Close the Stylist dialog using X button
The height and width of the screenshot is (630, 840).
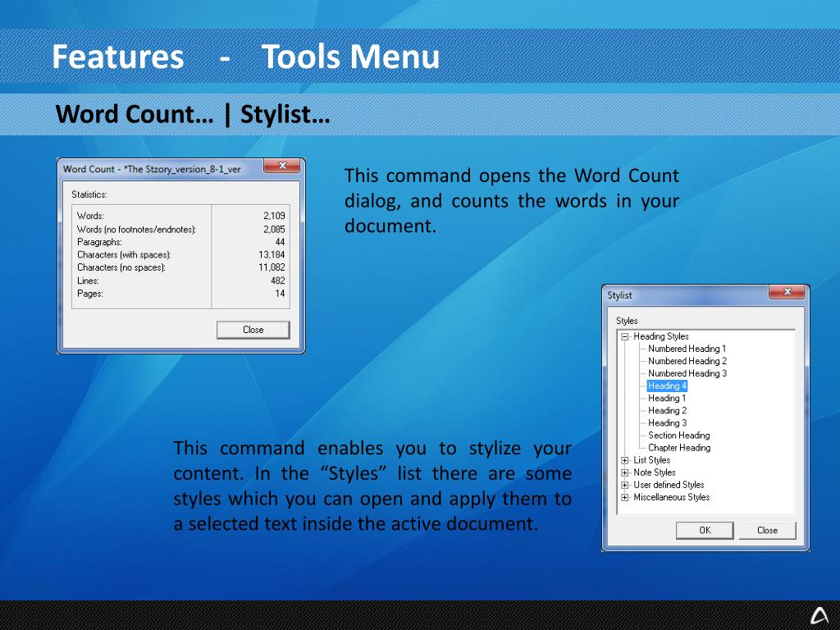(x=787, y=292)
